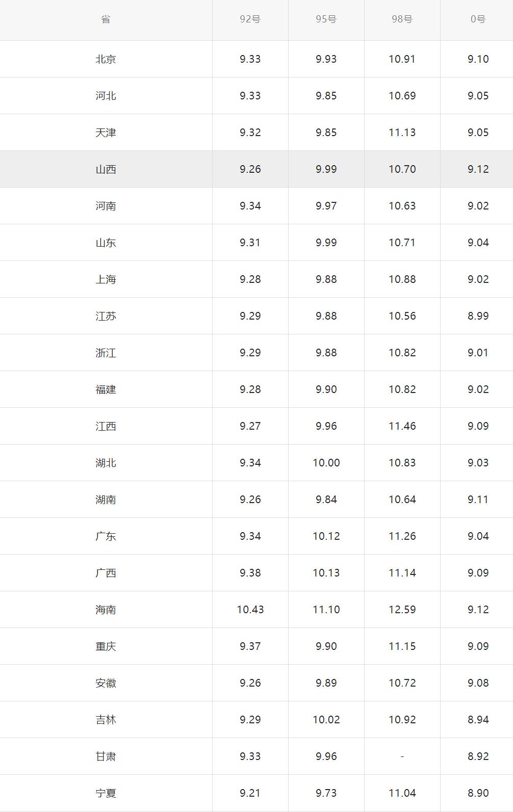Select the 宁夏 province cell
513x812 pixels.
click(106, 793)
